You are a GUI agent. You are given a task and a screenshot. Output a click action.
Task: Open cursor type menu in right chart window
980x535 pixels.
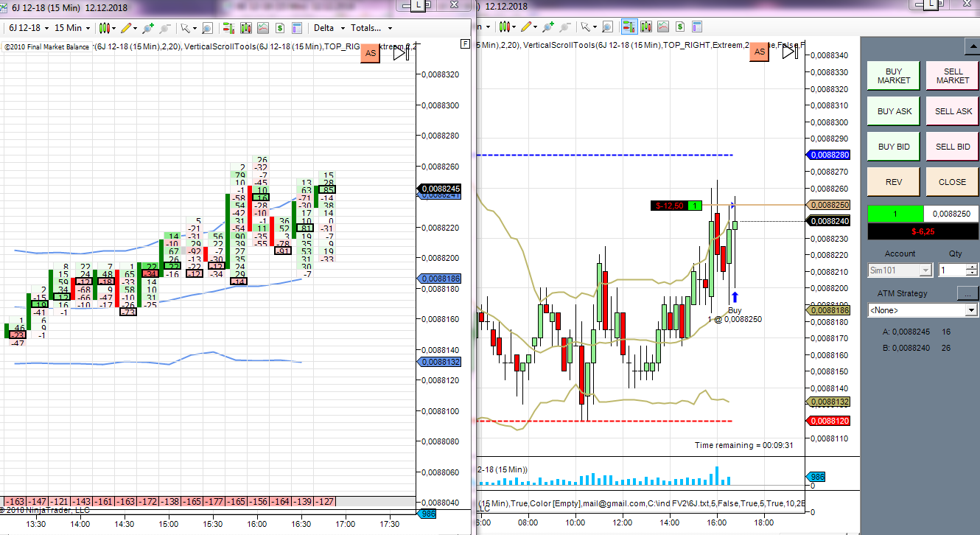(587, 28)
